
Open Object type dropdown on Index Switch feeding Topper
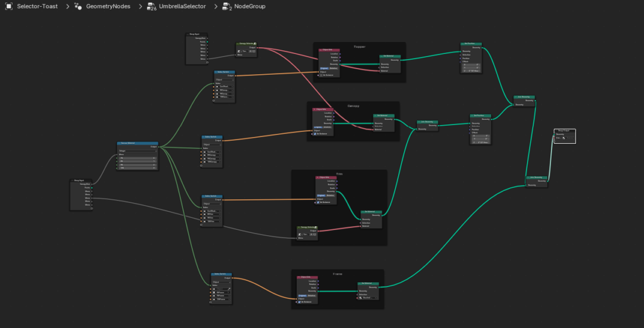pos(225,80)
